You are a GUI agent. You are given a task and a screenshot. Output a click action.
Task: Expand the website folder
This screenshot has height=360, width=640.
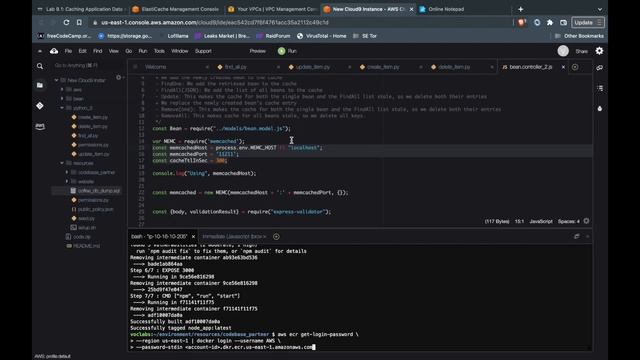(x=67, y=182)
